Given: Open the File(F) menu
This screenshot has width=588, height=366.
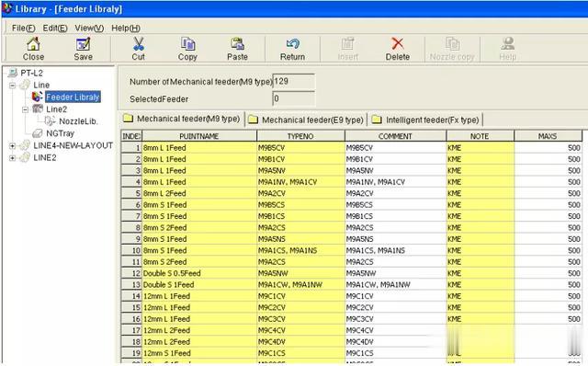Looking at the screenshot, I should [23, 29].
